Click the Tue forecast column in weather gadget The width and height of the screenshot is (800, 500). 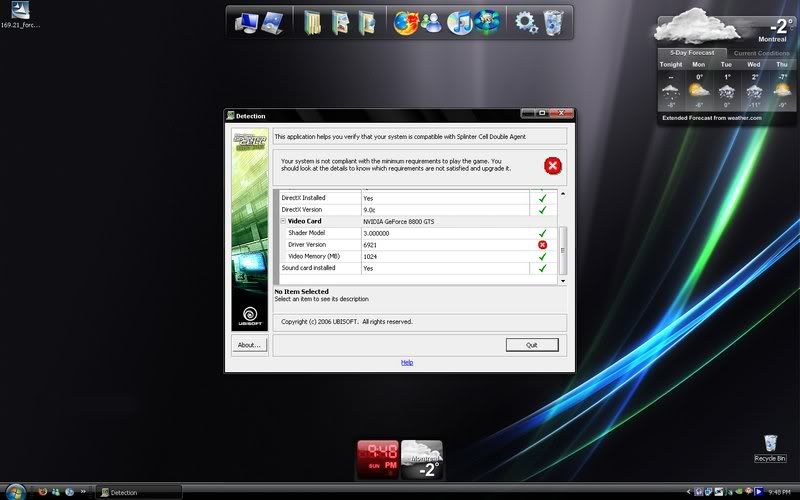tap(726, 84)
